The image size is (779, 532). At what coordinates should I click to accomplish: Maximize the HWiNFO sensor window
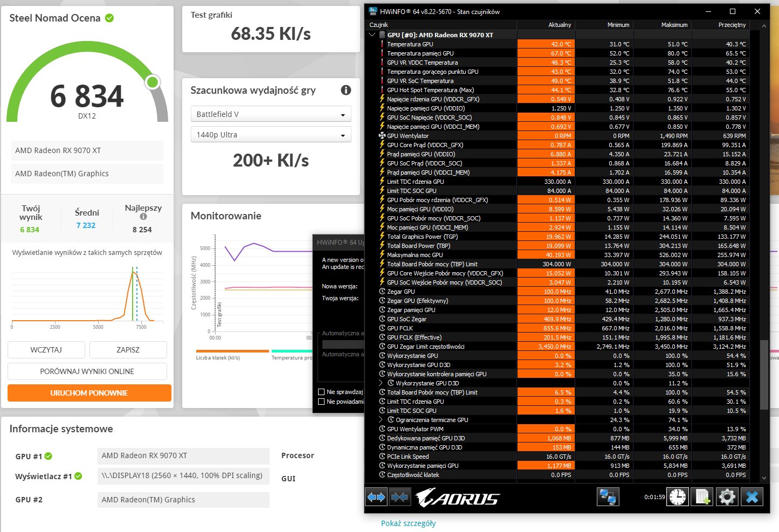pos(732,11)
